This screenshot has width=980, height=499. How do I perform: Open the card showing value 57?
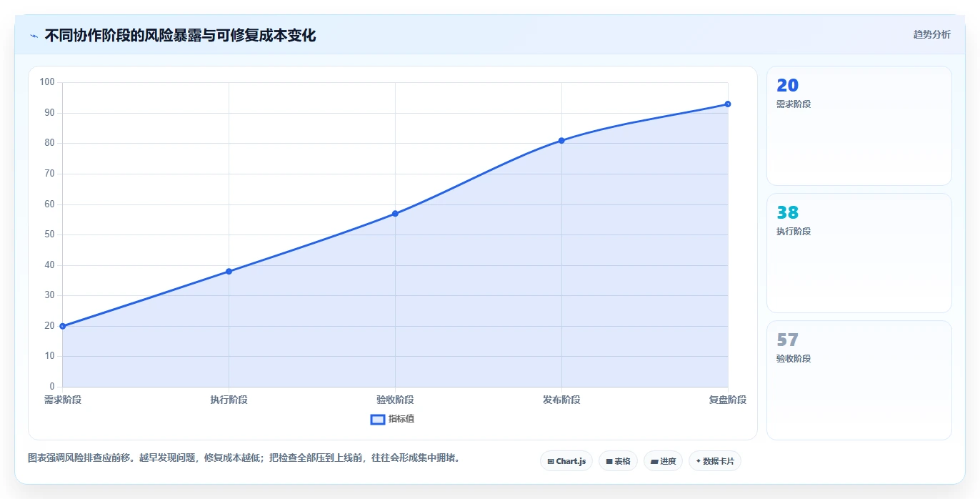(859, 380)
